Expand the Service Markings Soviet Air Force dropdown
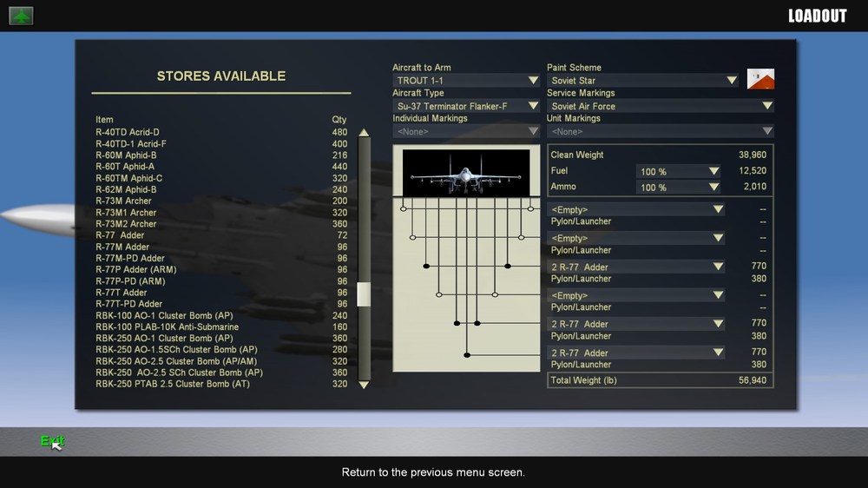Image resolution: width=868 pixels, height=488 pixels. (660, 106)
